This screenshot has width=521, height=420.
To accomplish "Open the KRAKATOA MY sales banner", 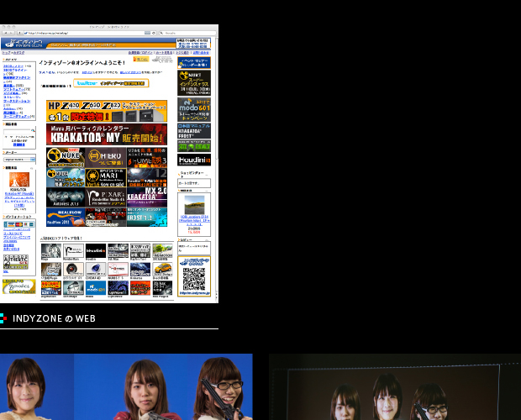I will click(107, 134).
